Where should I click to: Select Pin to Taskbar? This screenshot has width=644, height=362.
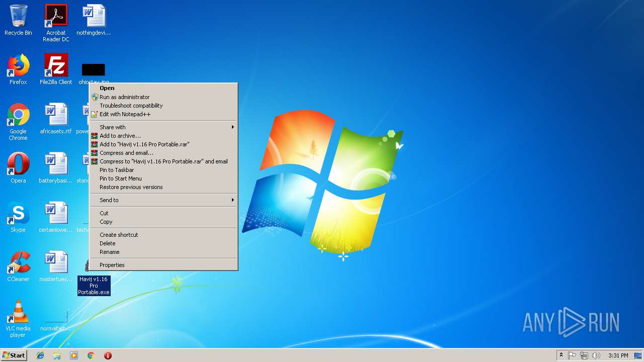[163, 170]
